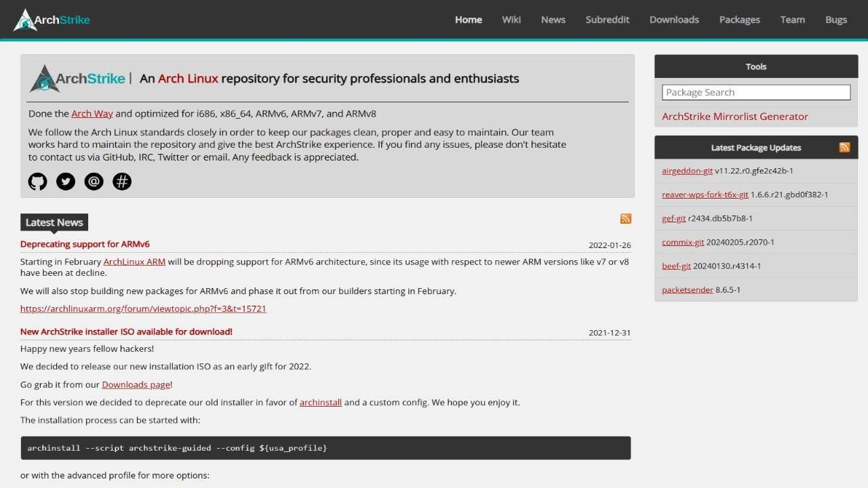
Task: Open the Latest Package Updates RSS icon
Action: (844, 147)
